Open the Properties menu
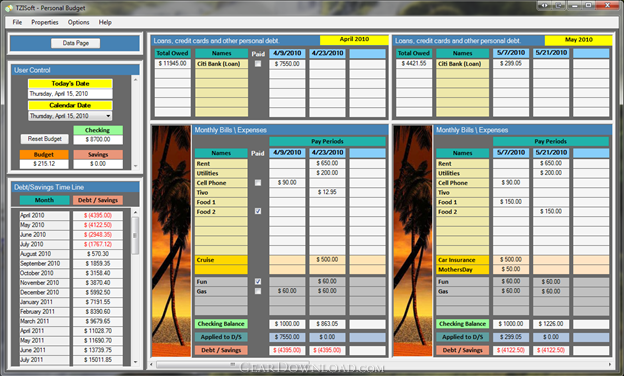This screenshot has width=624, height=376. coord(45,22)
